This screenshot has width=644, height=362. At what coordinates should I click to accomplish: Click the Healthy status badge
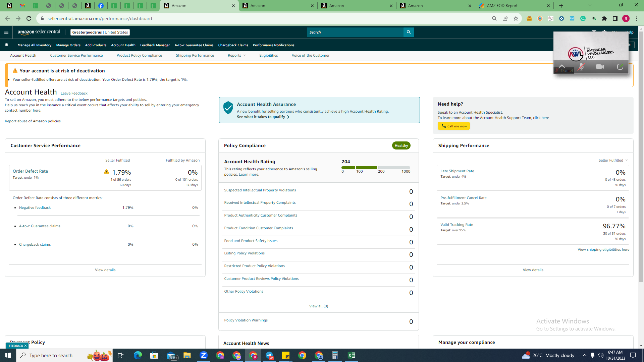click(401, 145)
